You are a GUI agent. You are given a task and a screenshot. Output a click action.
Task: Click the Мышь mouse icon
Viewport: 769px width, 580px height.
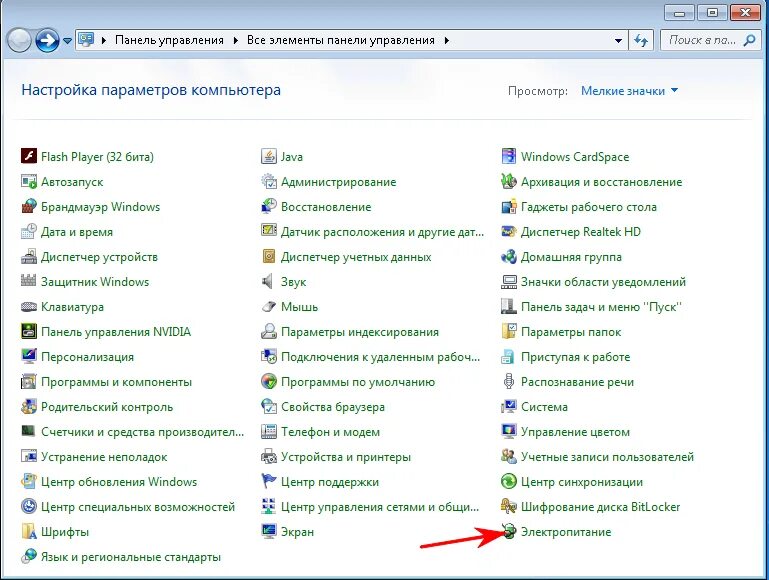(269, 306)
